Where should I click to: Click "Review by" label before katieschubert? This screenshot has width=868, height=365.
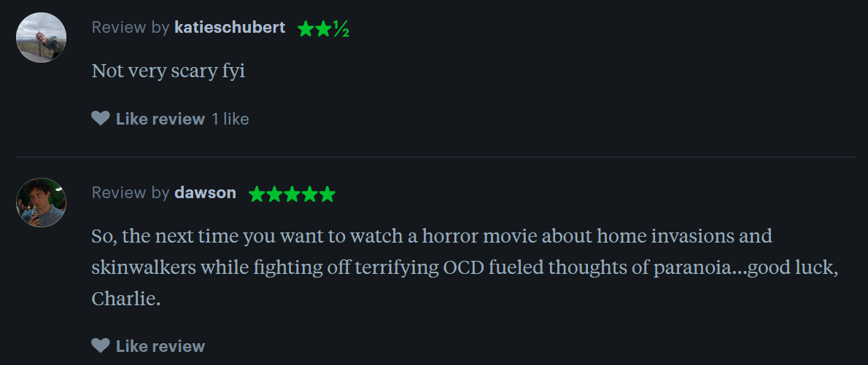131,28
